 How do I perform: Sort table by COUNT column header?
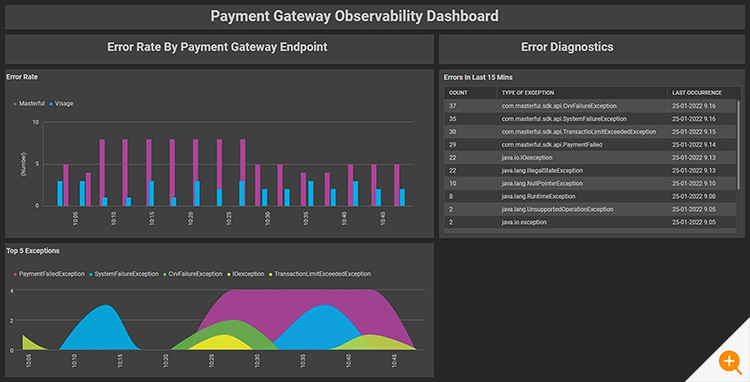(x=471, y=93)
